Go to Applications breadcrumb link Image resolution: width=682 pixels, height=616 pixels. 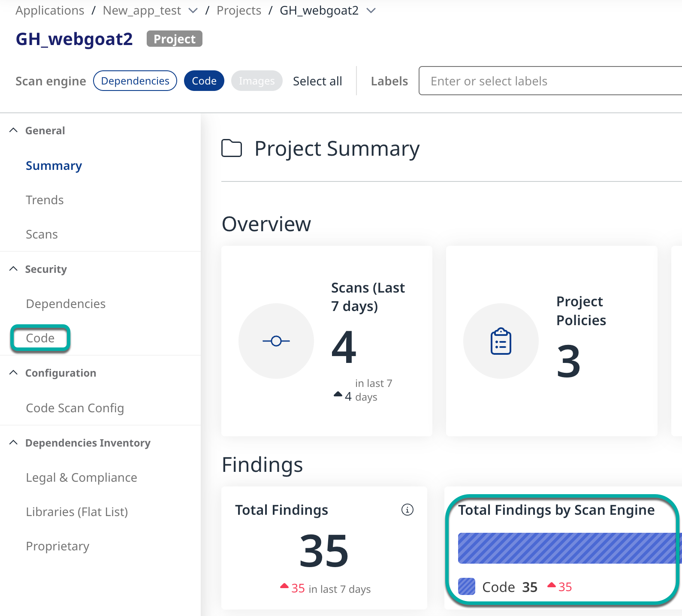50,11
